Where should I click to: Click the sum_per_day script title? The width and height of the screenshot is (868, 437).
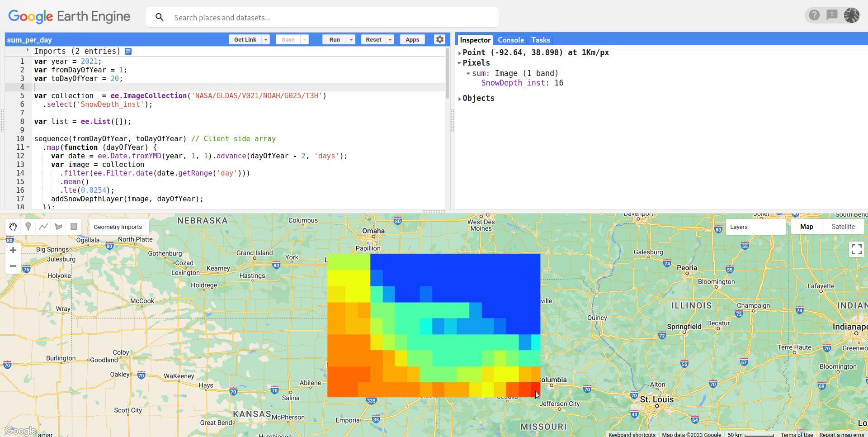coord(29,40)
